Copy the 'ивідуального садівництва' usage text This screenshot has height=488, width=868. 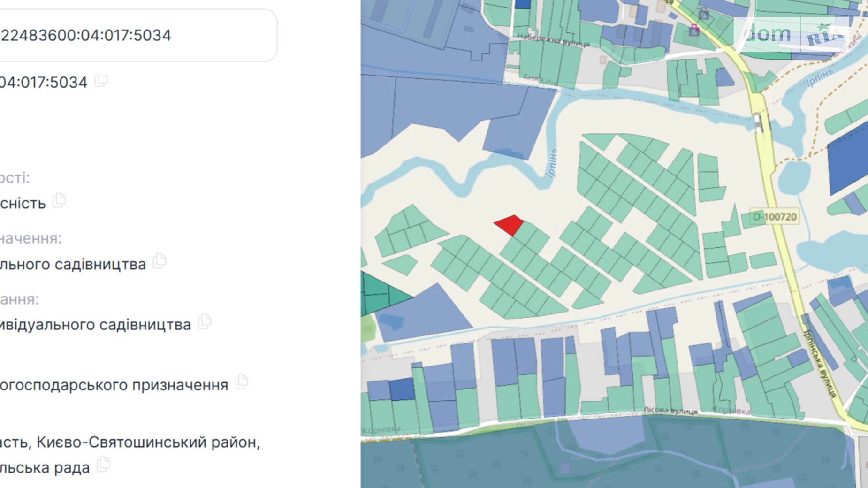pyautogui.click(x=205, y=321)
